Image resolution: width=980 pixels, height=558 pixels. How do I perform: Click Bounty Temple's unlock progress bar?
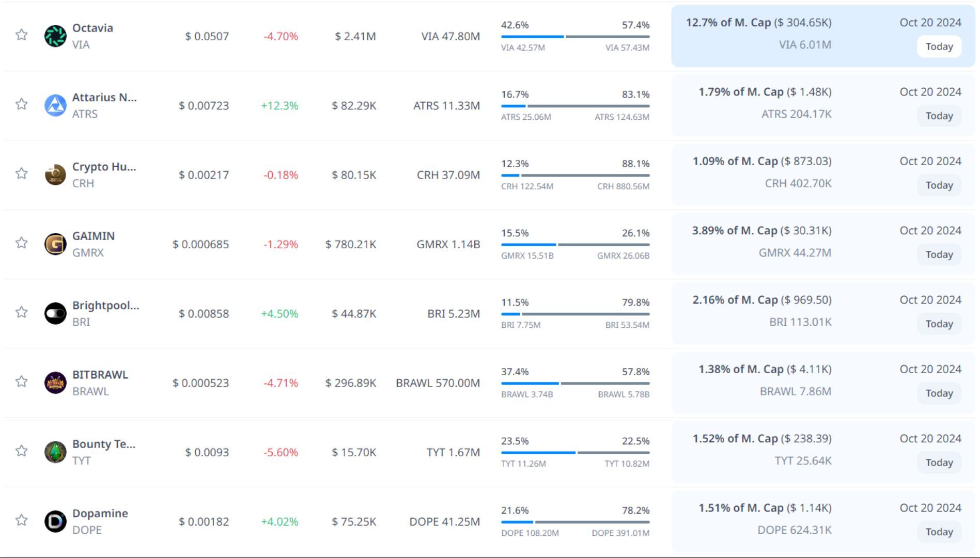click(x=575, y=453)
